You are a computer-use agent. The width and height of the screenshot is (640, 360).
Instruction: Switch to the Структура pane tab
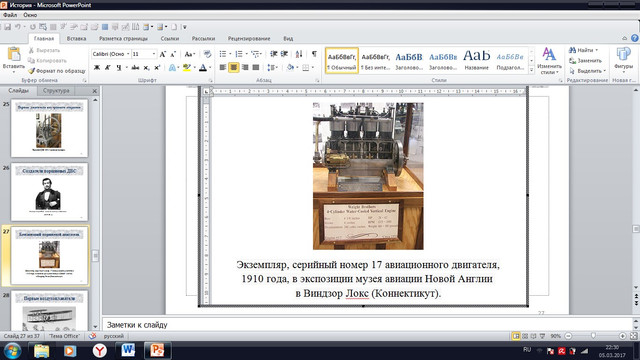(56, 91)
